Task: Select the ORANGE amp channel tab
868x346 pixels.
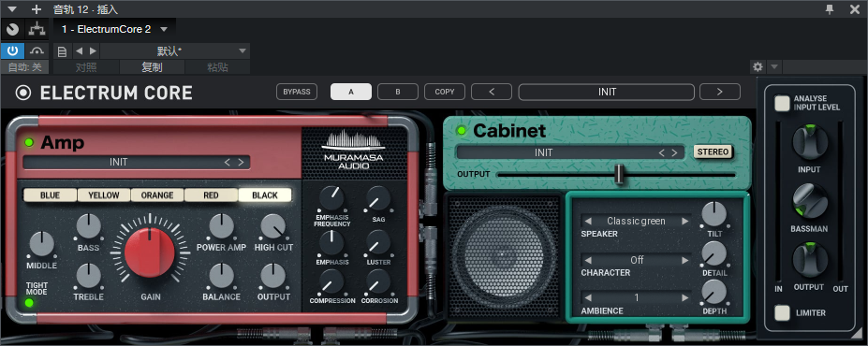Action: [157, 195]
